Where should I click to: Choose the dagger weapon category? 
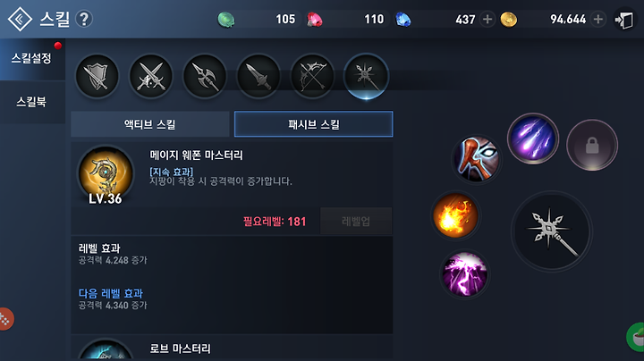point(258,76)
